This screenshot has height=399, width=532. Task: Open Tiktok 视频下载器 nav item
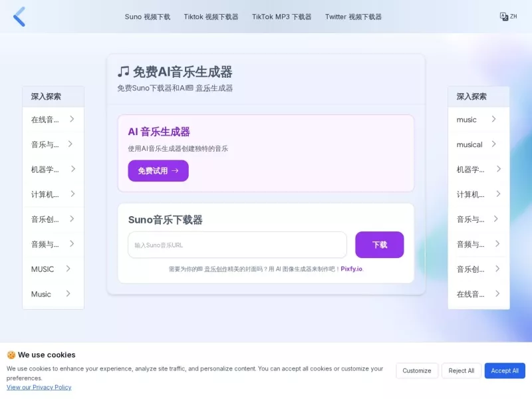tap(211, 17)
